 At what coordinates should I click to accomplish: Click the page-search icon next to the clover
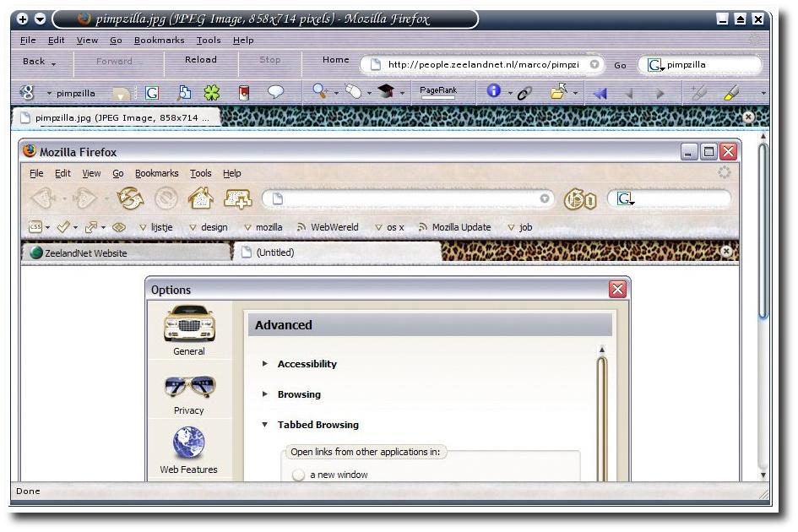tap(184, 92)
